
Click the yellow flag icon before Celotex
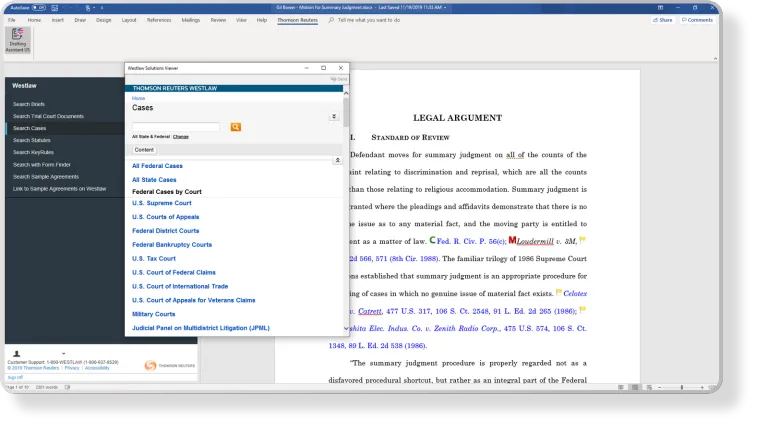tap(559, 293)
